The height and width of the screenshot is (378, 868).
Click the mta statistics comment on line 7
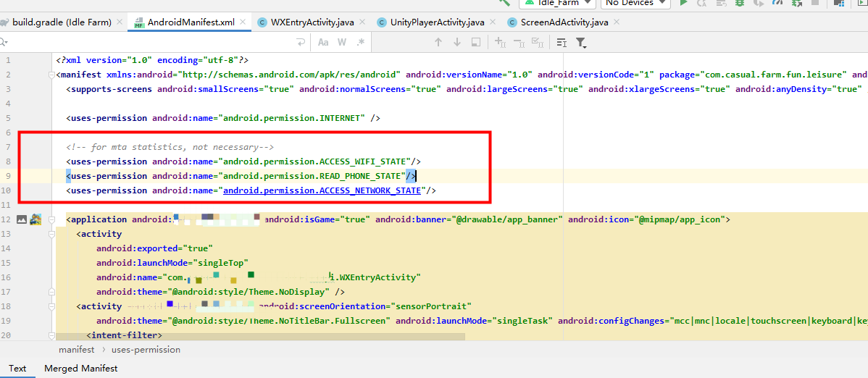click(x=170, y=147)
